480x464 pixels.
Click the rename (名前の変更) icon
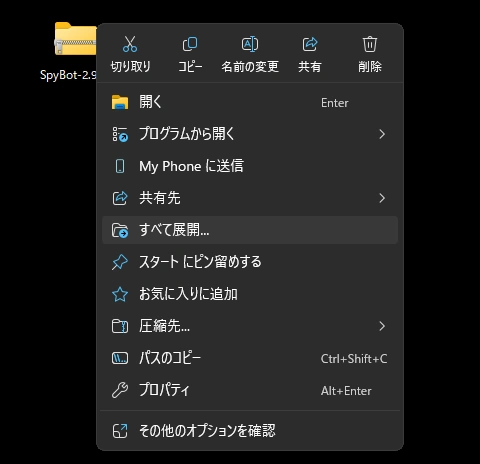pos(250,44)
